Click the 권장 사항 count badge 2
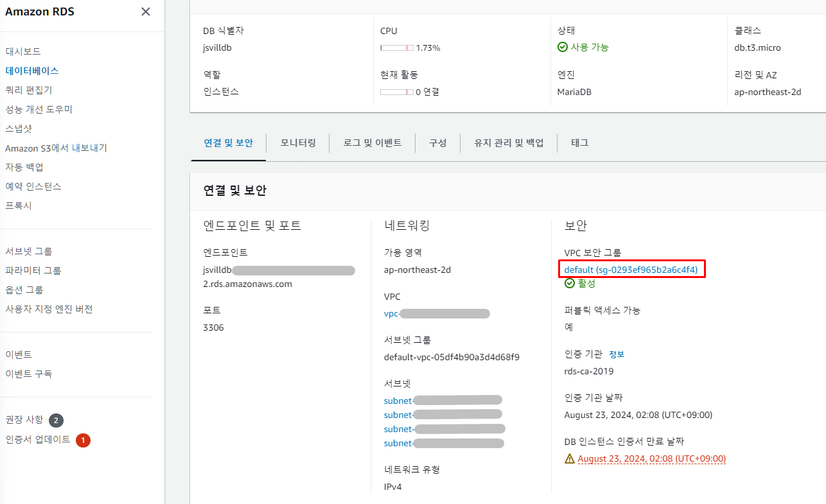Viewport: 826px width, 504px height. pyautogui.click(x=57, y=421)
